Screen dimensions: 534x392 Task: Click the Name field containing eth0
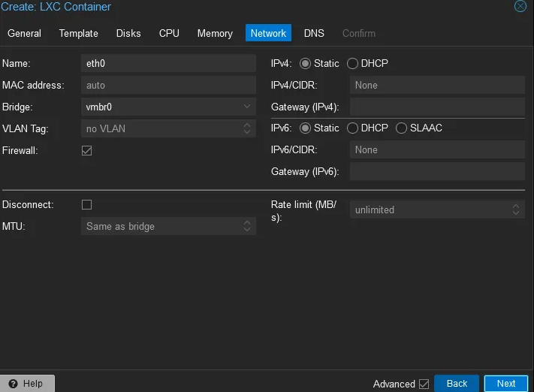point(168,64)
